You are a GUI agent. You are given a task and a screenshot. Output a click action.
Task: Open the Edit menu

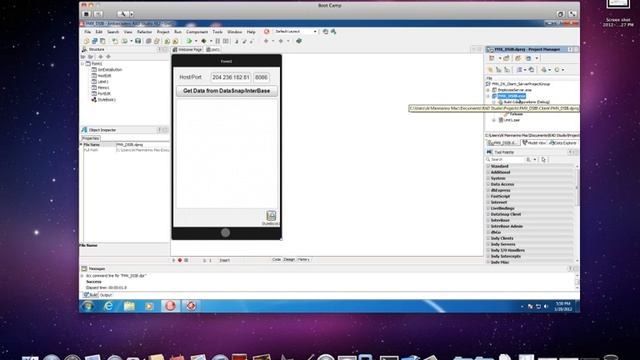tap(99, 32)
